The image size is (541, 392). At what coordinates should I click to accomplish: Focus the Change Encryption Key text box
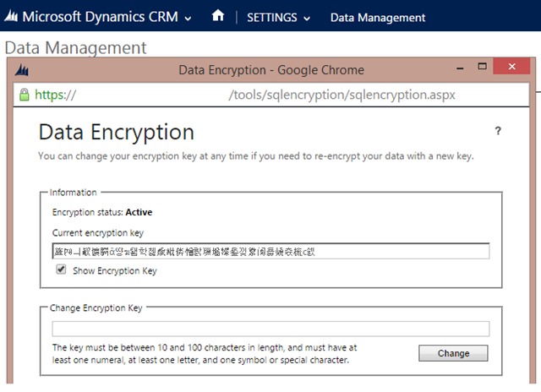(270, 329)
